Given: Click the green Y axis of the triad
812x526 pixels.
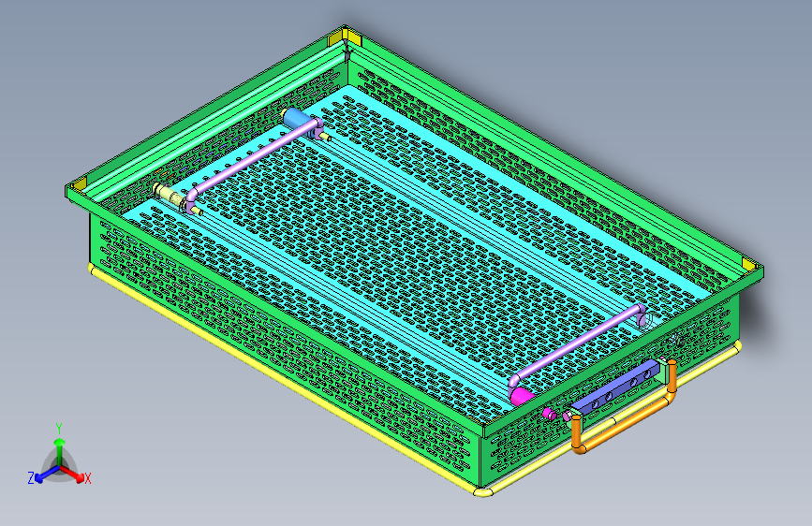Looking at the screenshot, I should tap(60, 449).
